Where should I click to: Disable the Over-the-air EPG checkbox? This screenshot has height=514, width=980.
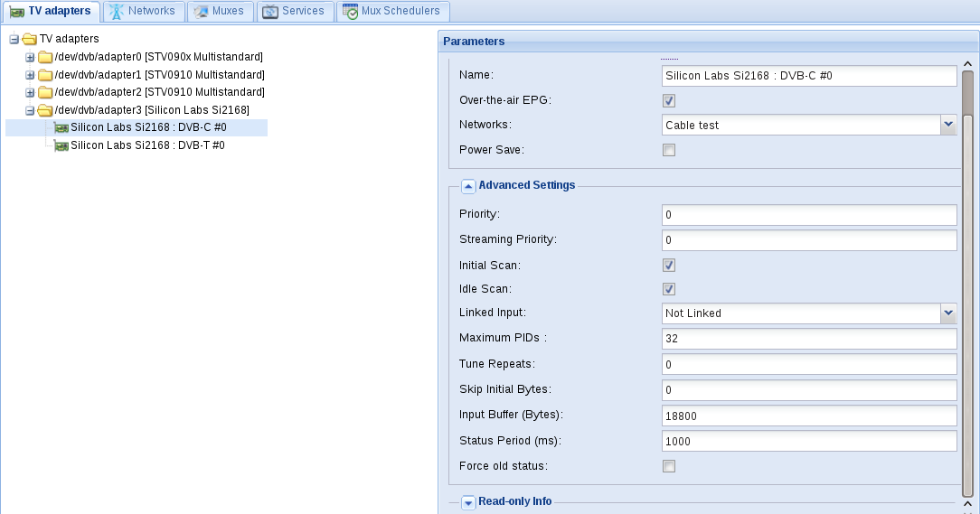click(x=669, y=100)
